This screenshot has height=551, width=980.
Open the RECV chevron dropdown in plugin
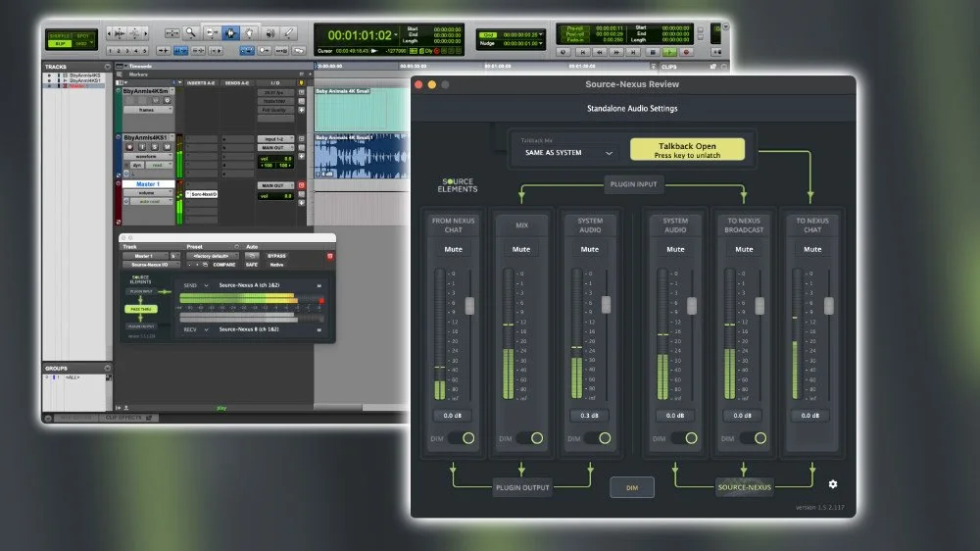tap(206, 329)
